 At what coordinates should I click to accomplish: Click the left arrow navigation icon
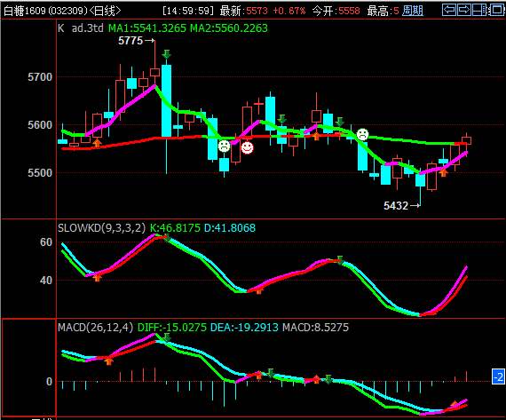click(449, 10)
